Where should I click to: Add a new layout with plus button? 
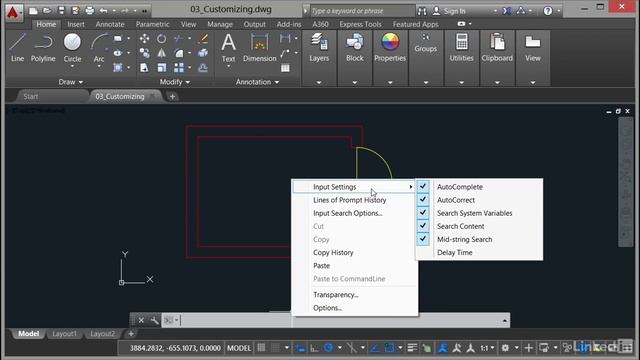(131, 334)
